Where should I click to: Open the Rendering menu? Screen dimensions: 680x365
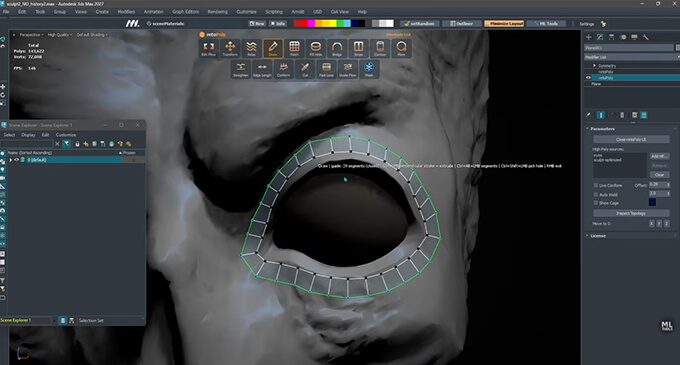(x=217, y=12)
